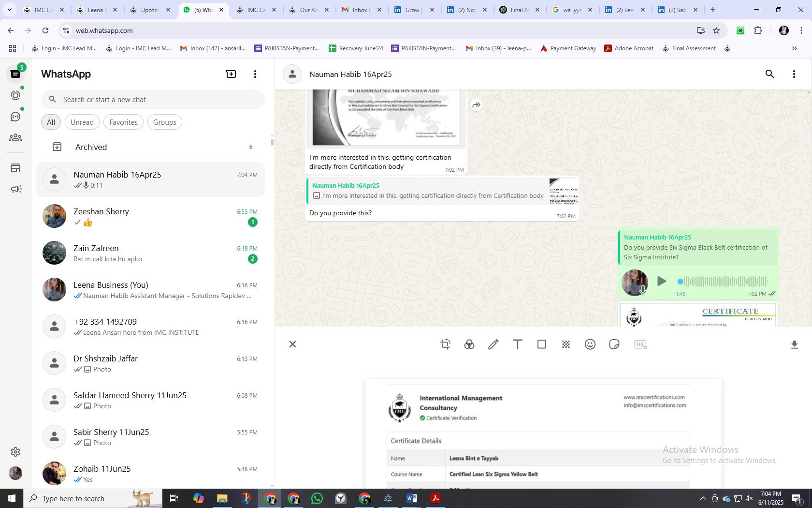Download the edited image

[x=794, y=344]
